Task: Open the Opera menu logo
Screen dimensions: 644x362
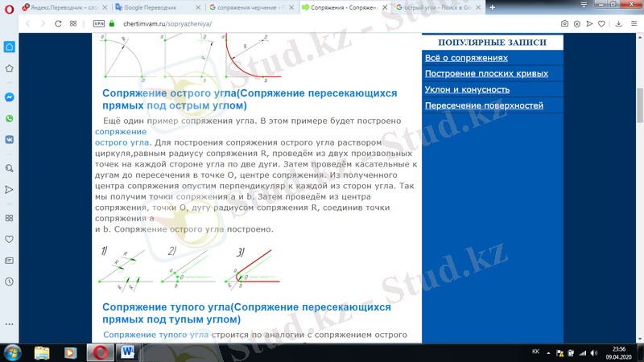Action: pos(9,10)
